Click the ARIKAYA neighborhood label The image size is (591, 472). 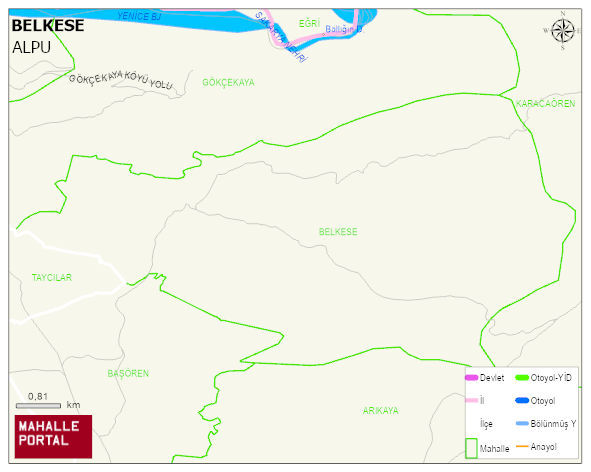tap(380, 411)
